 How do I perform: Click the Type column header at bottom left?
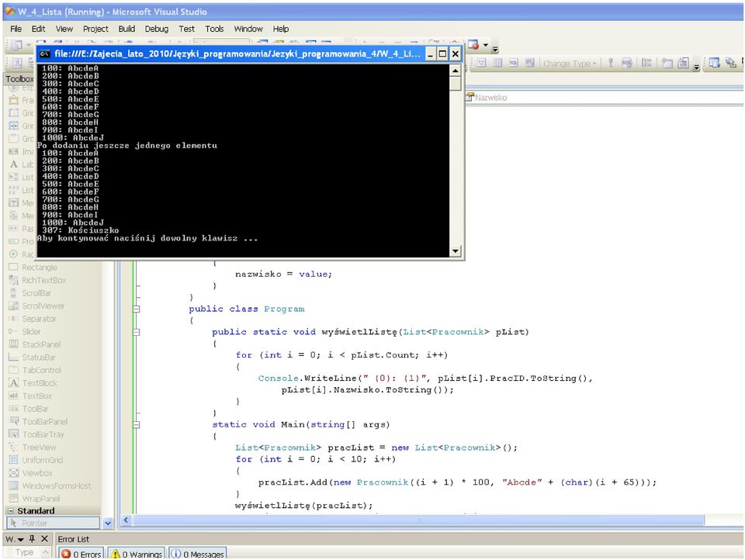(x=25, y=552)
